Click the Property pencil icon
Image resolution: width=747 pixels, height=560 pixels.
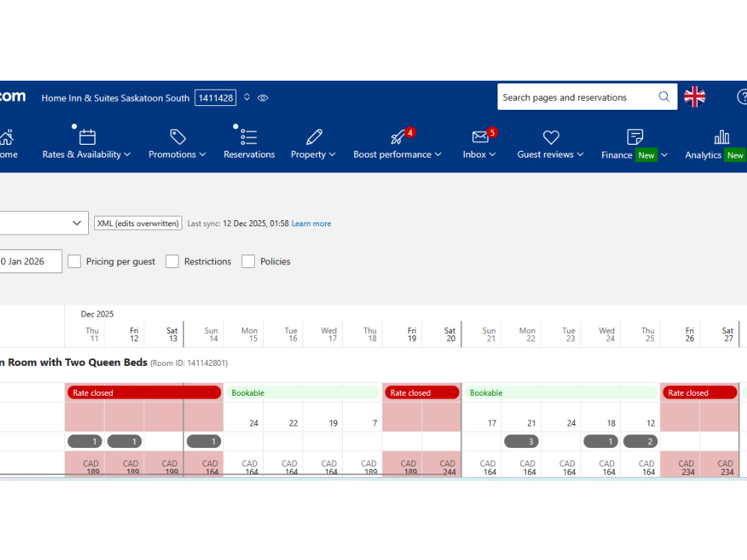click(x=314, y=137)
